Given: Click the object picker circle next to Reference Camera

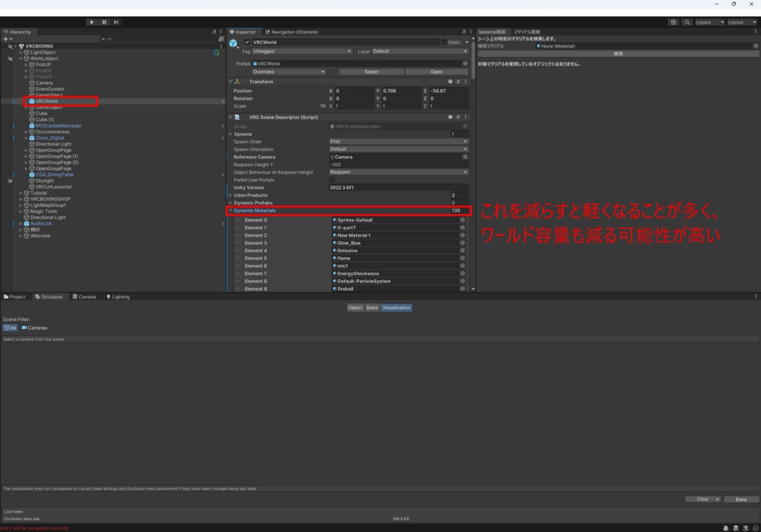Looking at the screenshot, I should (x=466, y=157).
